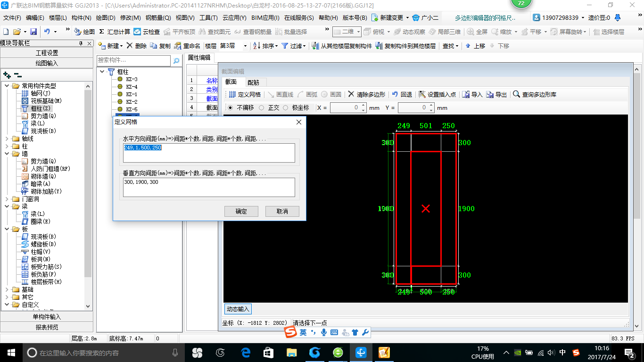This screenshot has width=644, height=362.
Task: Select the 正交 radio option
Action: [x=261, y=107]
